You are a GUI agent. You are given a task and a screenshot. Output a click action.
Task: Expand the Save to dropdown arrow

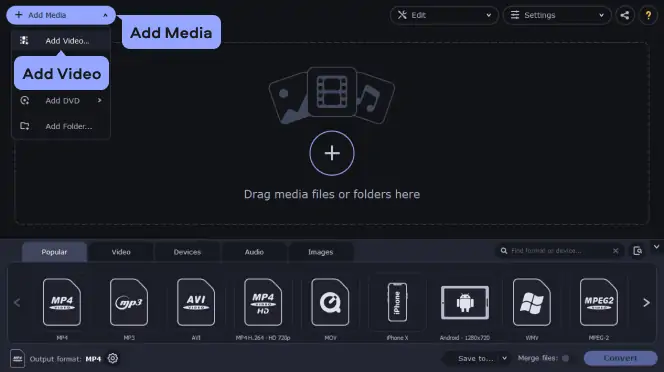tap(504, 358)
